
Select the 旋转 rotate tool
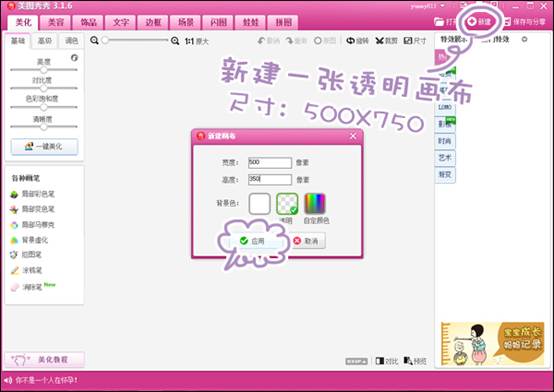(x=357, y=41)
